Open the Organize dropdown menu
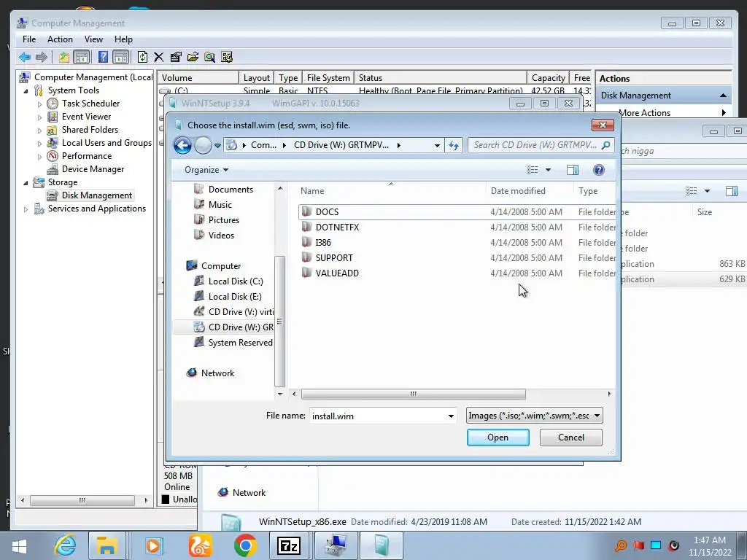Image resolution: width=747 pixels, height=560 pixels. (206, 170)
